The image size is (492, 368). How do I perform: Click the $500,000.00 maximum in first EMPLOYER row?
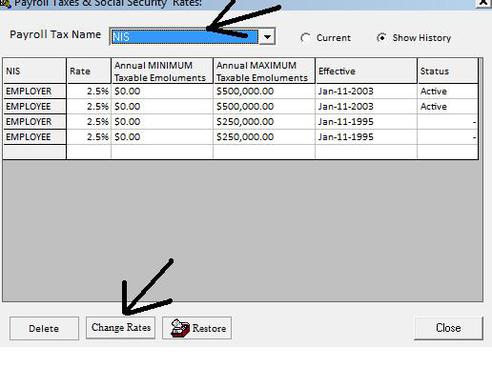[264, 91]
